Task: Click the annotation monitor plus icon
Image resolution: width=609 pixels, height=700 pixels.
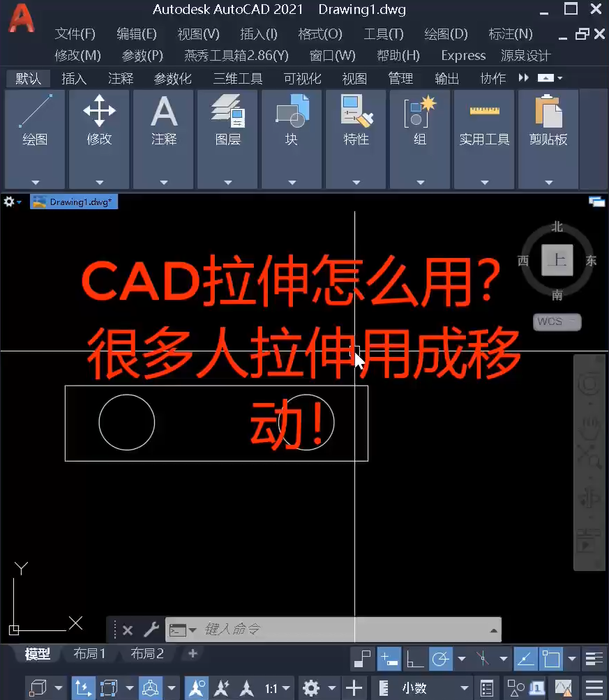Action: [x=354, y=688]
